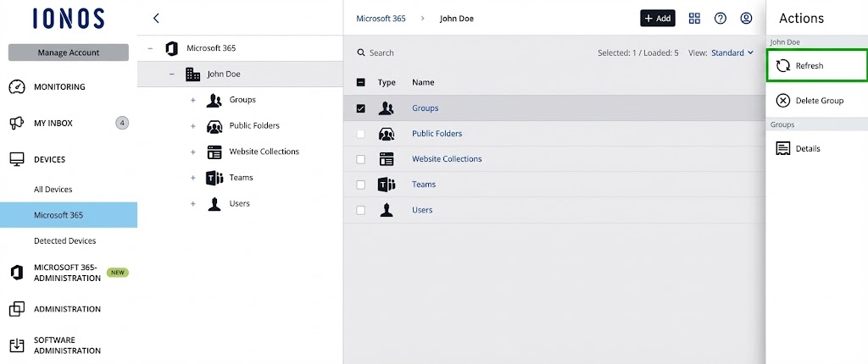Go to Microsoft 365 breadcrumb
868x364 pixels.
pos(381,19)
